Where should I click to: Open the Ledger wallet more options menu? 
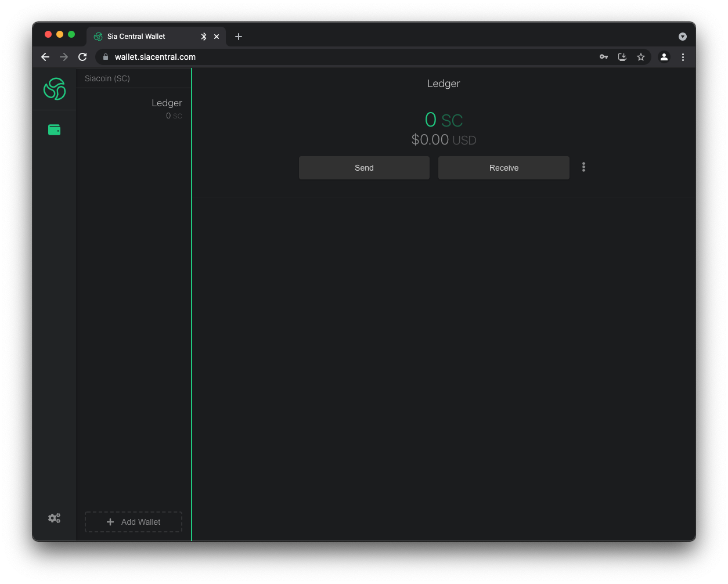(583, 167)
